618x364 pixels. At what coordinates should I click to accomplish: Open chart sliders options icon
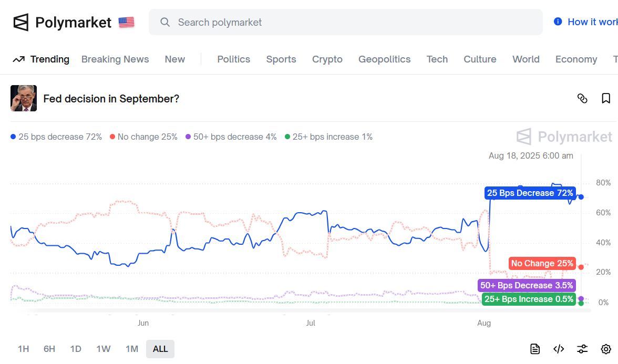[x=582, y=349]
